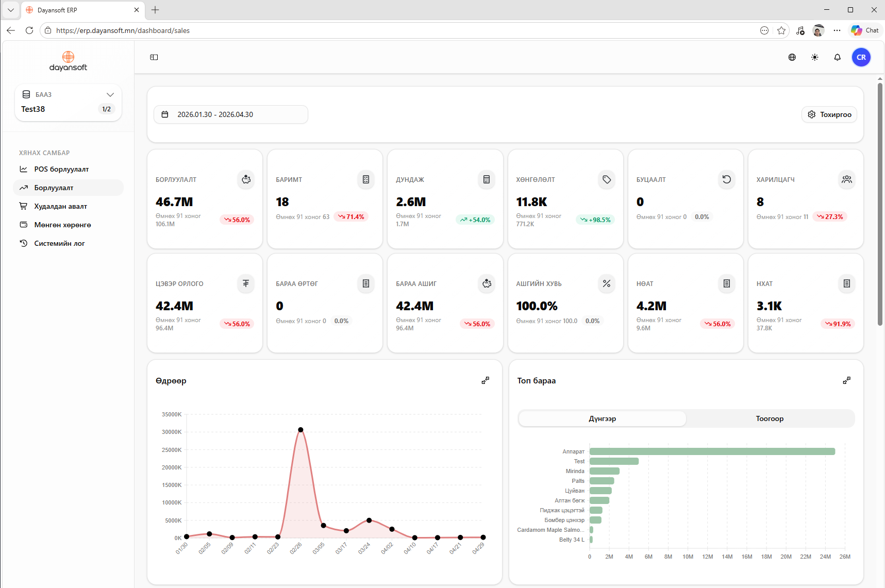Switch to the Тоогоор tab
Viewport: 885px width, 588px height.
click(x=770, y=418)
